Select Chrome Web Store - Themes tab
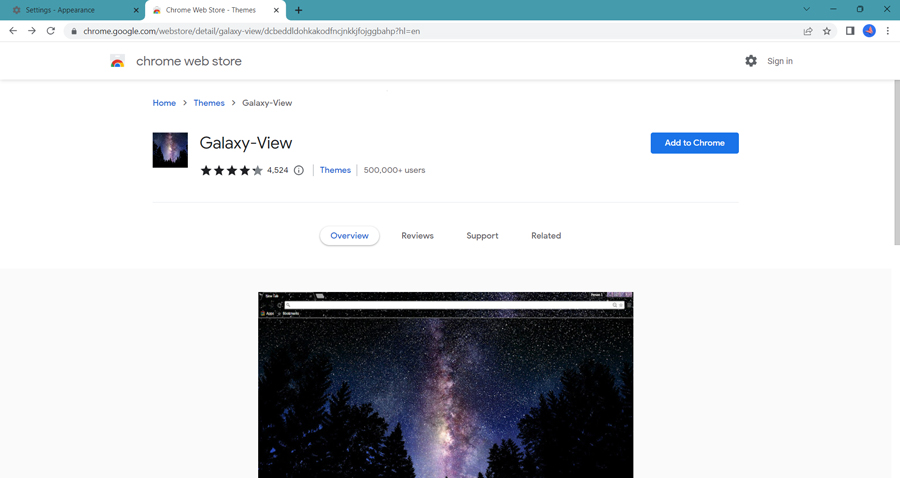900x478 pixels. point(215,10)
